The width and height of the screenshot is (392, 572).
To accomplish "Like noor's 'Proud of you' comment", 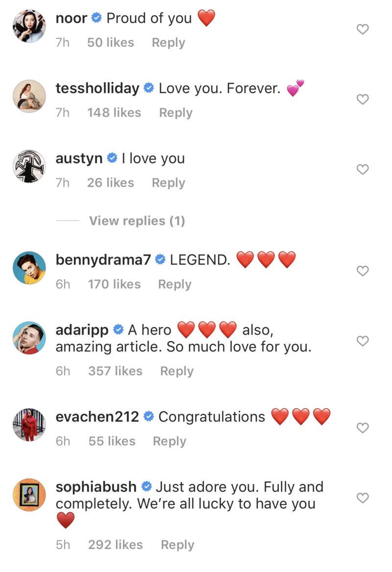I will click(362, 30).
